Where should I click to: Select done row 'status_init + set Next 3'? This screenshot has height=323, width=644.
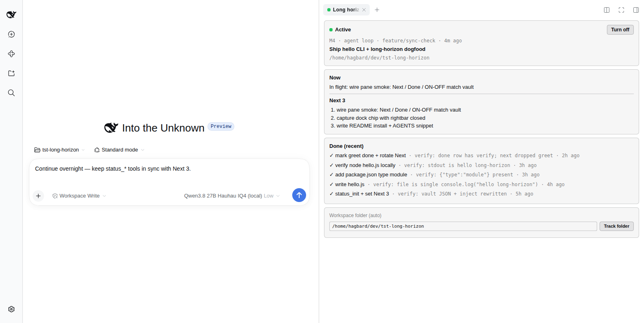pyautogui.click(x=431, y=194)
